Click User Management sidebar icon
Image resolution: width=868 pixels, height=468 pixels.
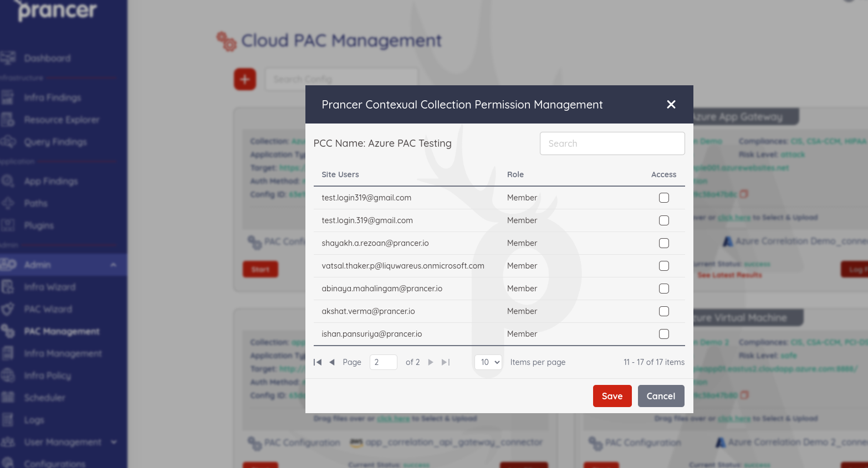pos(8,442)
